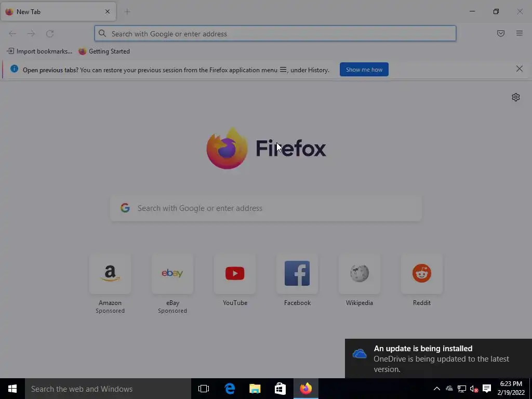532x399 pixels.
Task: Open the Firefox application hamburger menu
Action: coord(520,33)
